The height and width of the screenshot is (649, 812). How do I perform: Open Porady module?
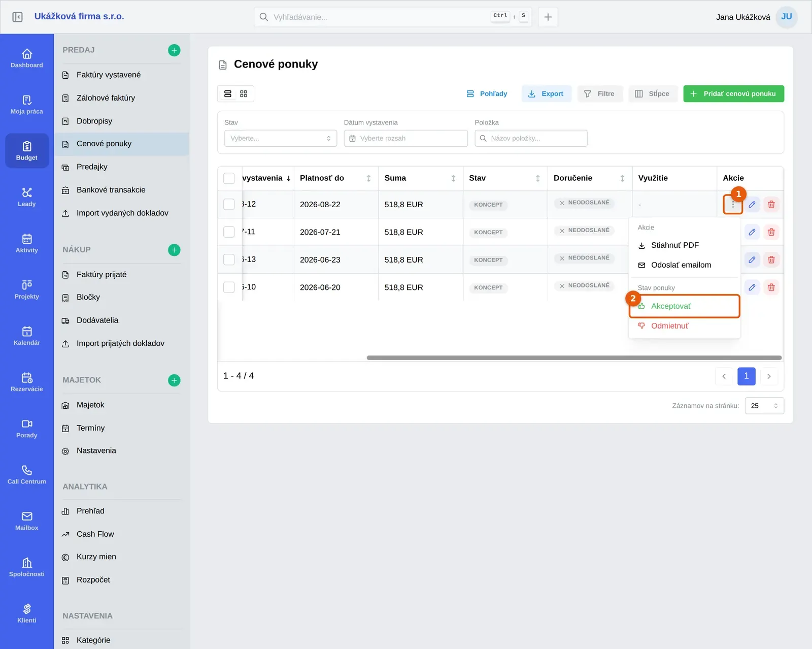27,428
